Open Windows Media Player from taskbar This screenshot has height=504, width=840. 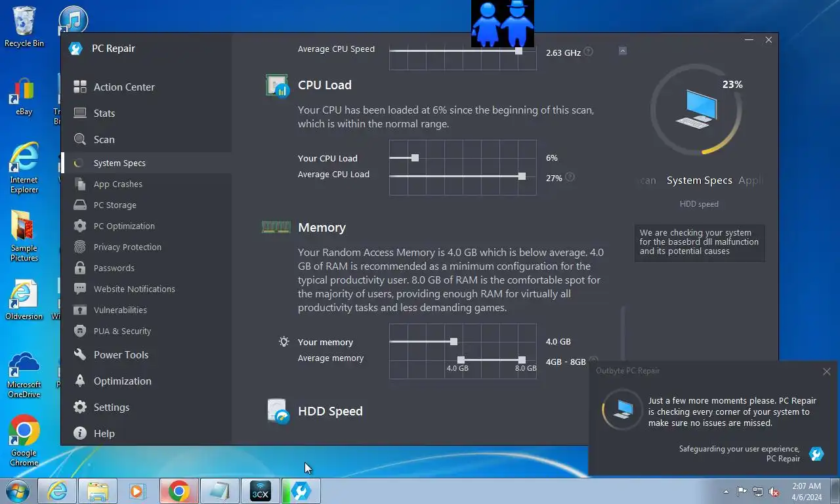pos(137,491)
